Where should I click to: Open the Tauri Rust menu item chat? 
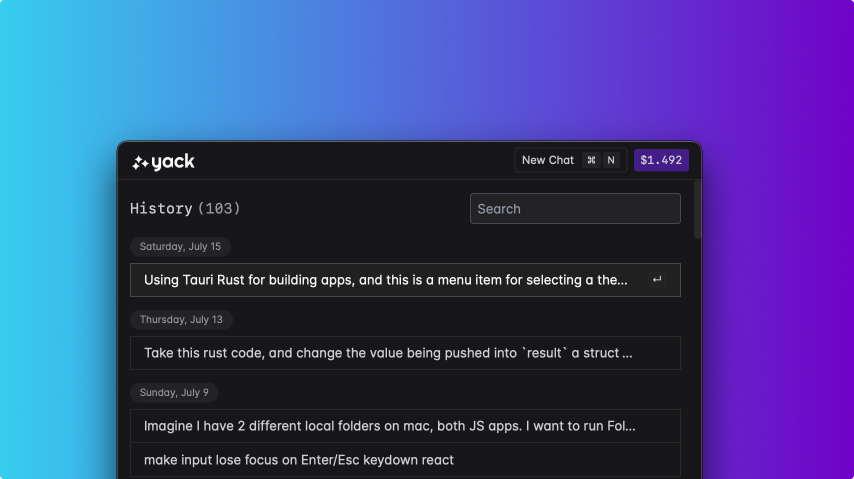coord(405,280)
